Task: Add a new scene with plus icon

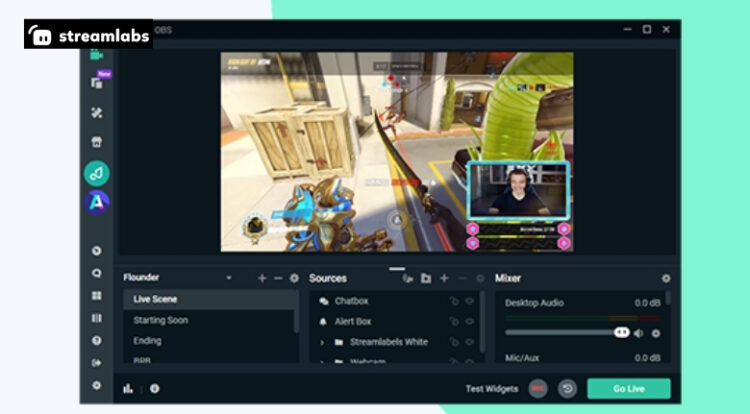Action: [x=262, y=278]
